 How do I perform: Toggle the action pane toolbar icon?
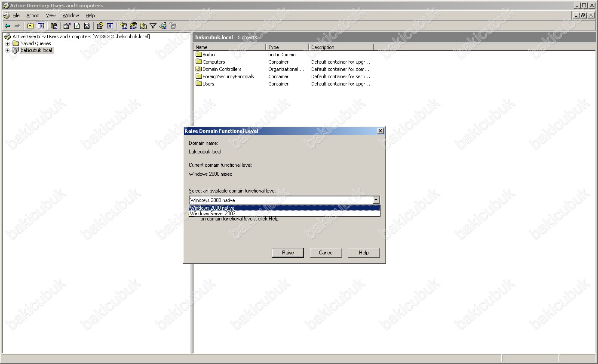(110, 26)
